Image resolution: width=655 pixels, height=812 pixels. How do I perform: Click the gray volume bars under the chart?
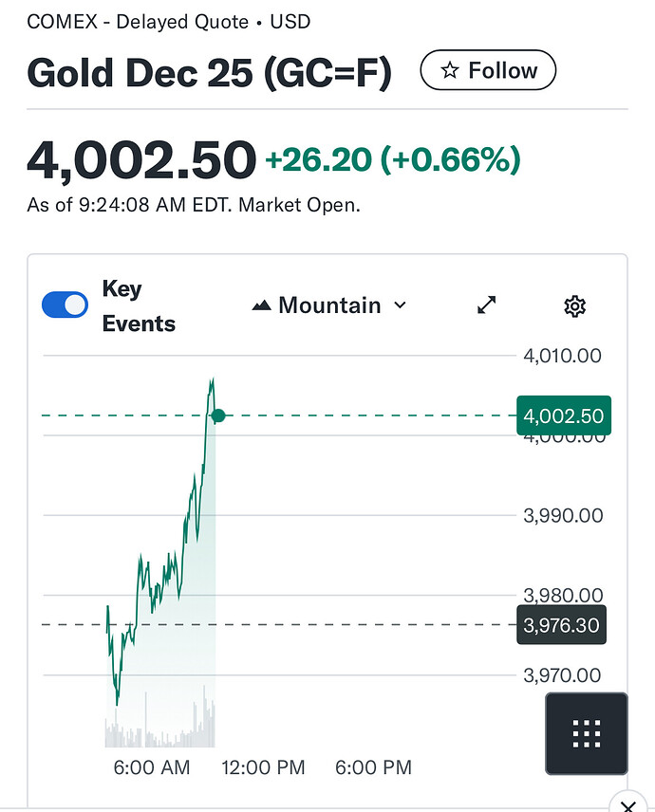[161, 732]
